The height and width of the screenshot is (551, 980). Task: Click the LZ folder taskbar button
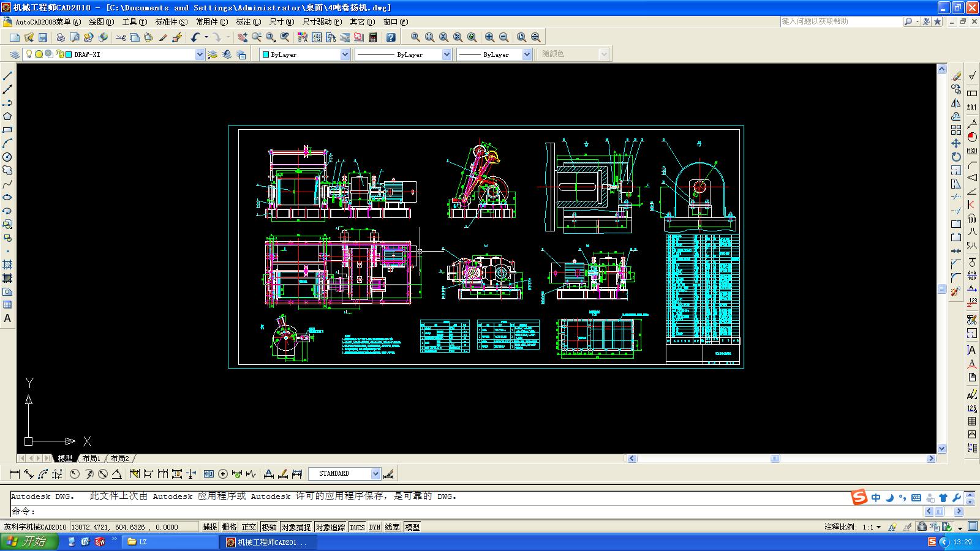[170, 542]
